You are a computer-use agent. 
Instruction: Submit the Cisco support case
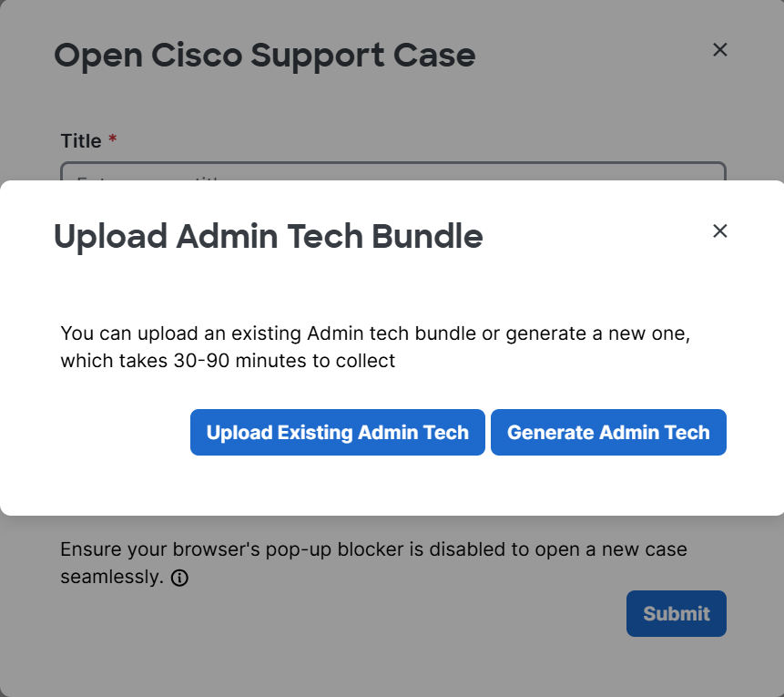[x=676, y=613]
